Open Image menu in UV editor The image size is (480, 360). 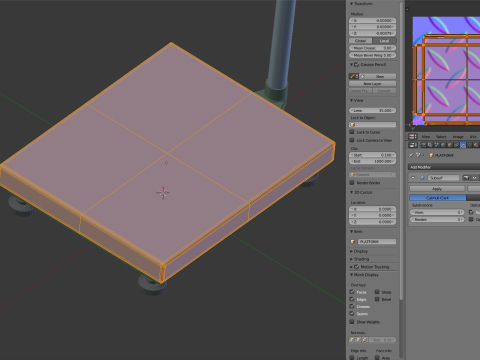[458, 137]
